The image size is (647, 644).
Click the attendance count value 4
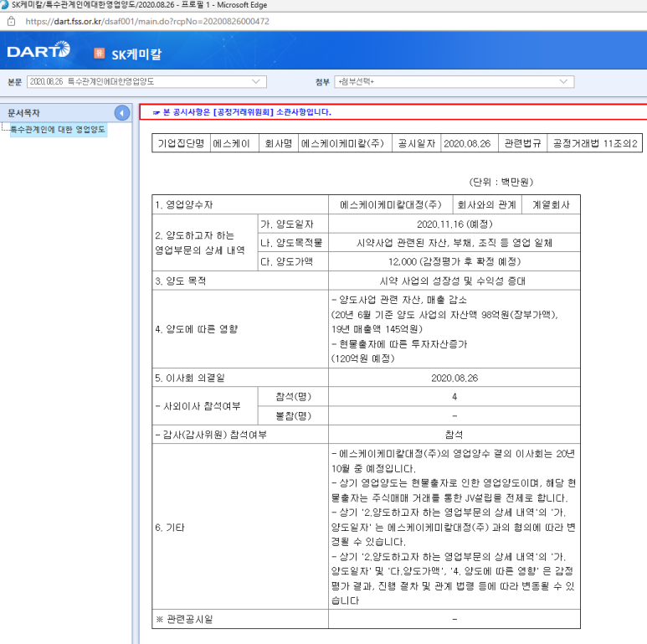454,397
